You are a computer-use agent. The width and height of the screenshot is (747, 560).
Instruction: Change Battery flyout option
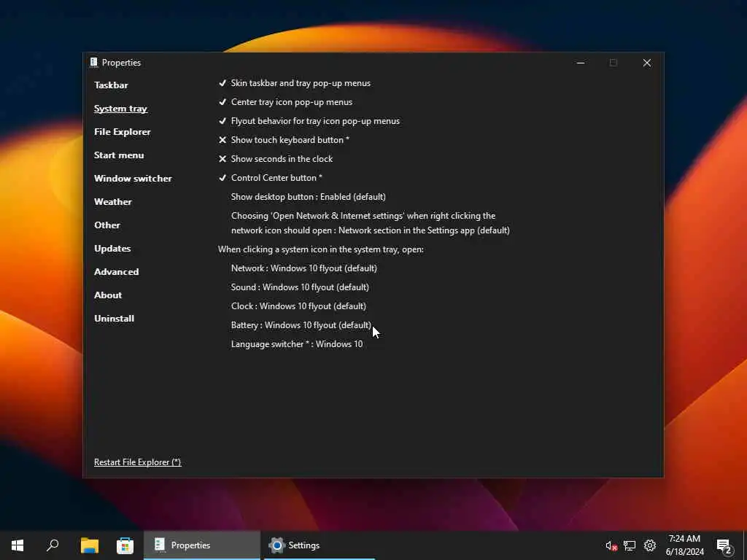(x=301, y=325)
